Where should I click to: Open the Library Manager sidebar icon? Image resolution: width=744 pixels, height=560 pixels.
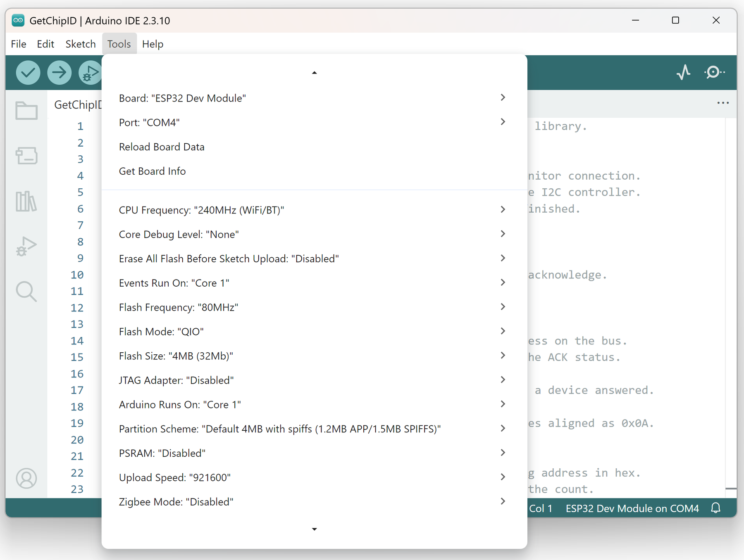[26, 201]
